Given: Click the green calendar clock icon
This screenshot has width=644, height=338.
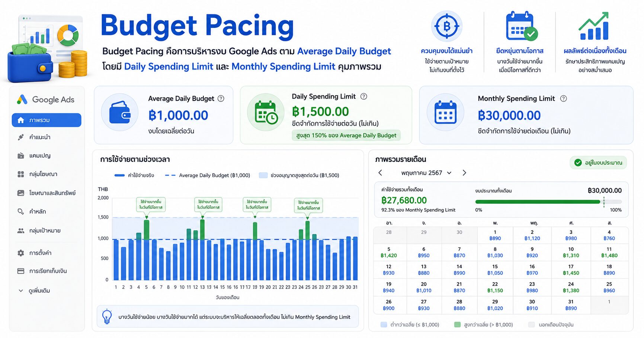Looking at the screenshot, I should tap(266, 112).
